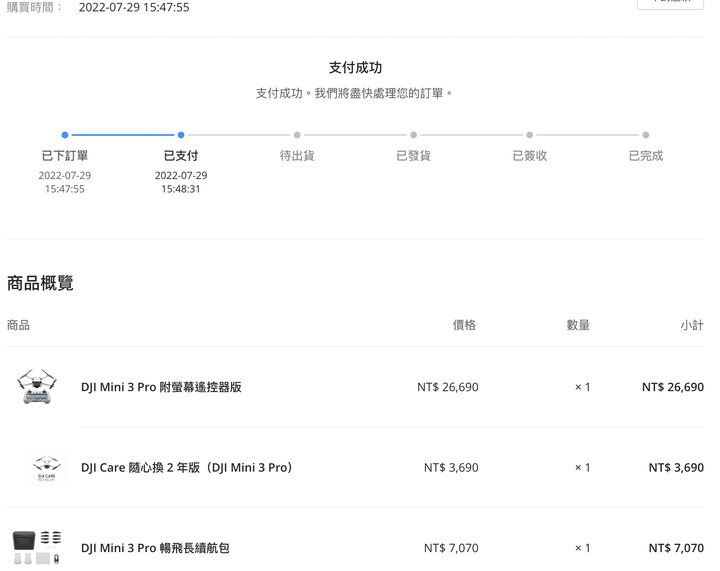Image resolution: width=720 pixels, height=571 pixels.
Task: Click the 已簽收 step label
Action: point(530,156)
